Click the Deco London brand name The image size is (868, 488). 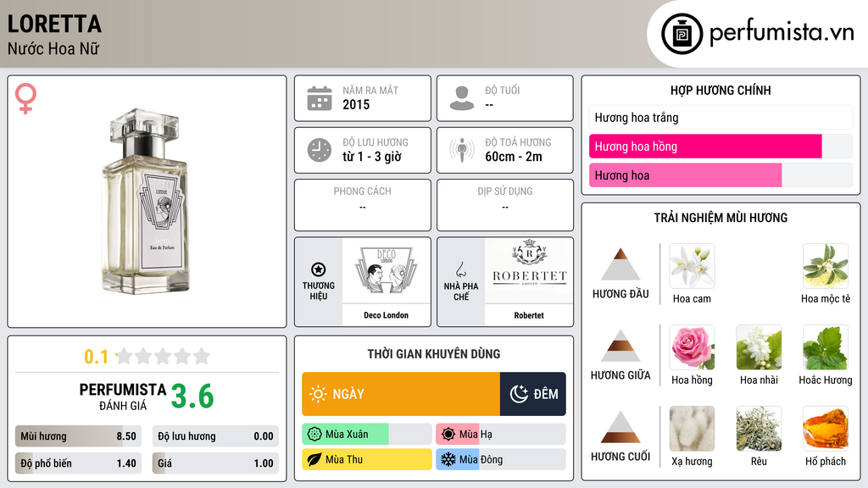click(386, 315)
